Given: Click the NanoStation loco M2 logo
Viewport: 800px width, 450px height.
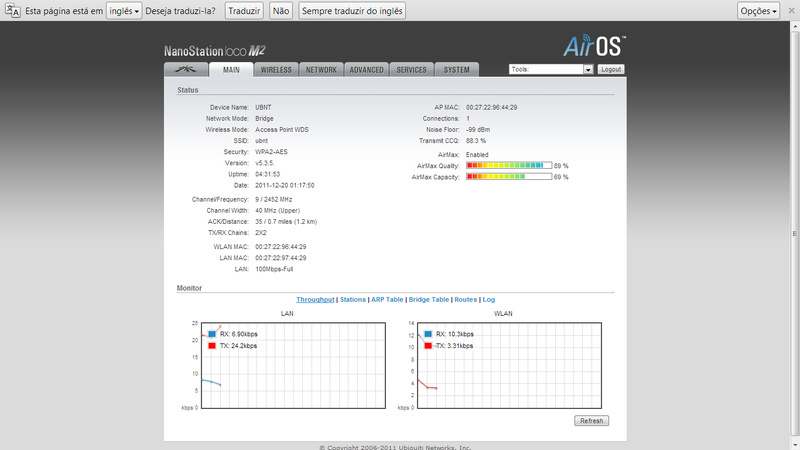Looking at the screenshot, I should 215,50.
